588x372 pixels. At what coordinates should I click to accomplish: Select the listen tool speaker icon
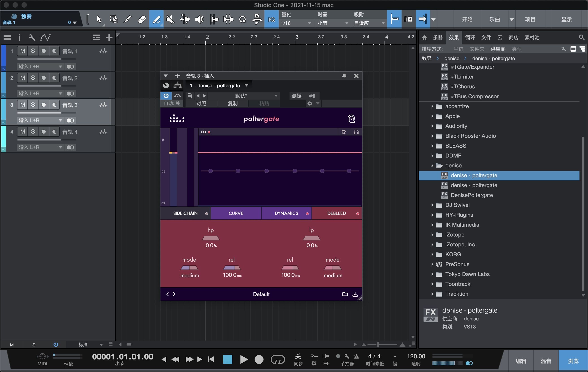[x=199, y=19]
